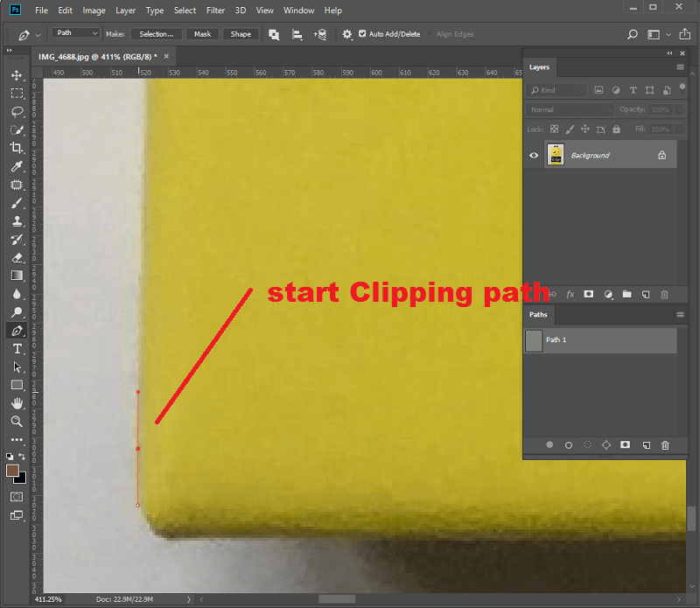
Task: Select the Horizontal Type tool
Action: [x=17, y=349]
